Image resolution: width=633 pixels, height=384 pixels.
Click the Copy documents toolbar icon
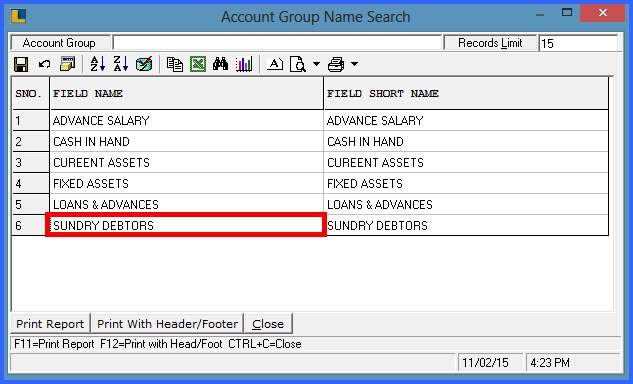point(175,64)
